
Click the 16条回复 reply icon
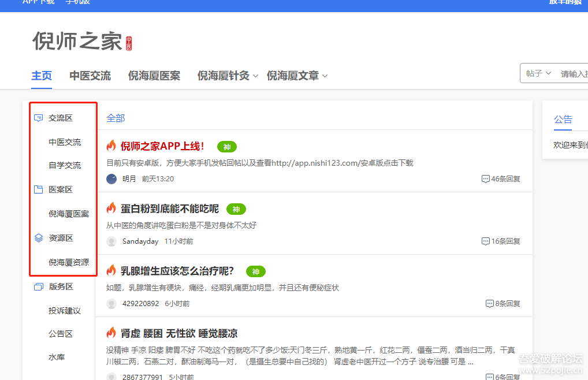point(485,241)
